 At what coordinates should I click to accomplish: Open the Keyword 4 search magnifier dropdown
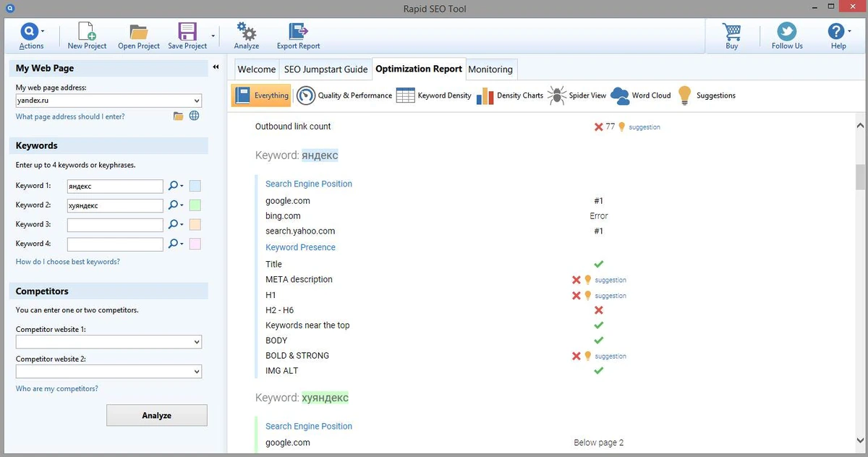175,244
